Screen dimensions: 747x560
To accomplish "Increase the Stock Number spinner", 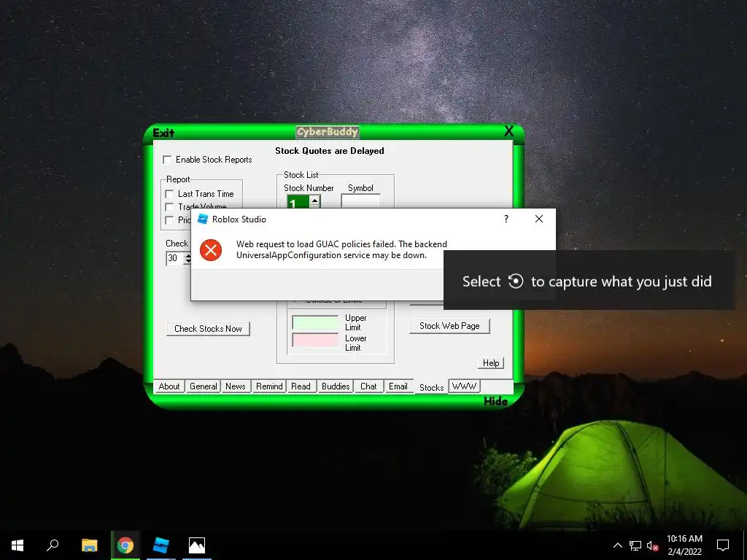I will pos(314,200).
